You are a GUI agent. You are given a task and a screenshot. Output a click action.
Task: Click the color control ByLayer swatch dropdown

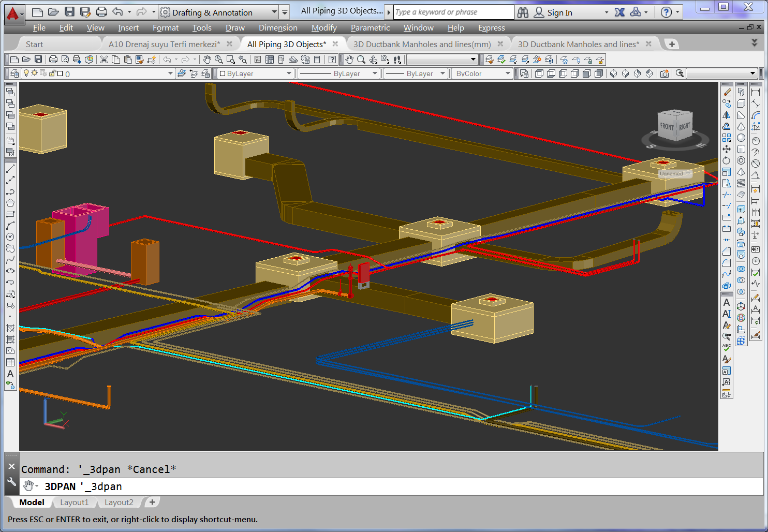point(289,73)
